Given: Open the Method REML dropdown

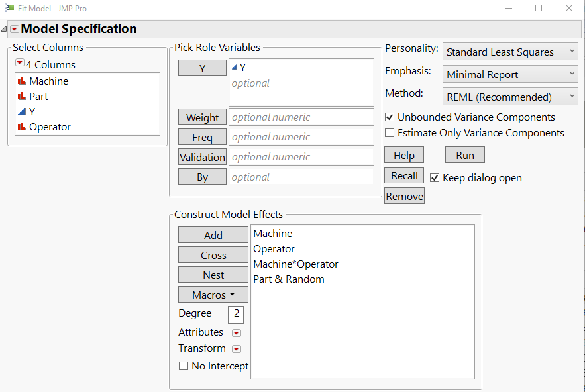Looking at the screenshot, I should (509, 97).
